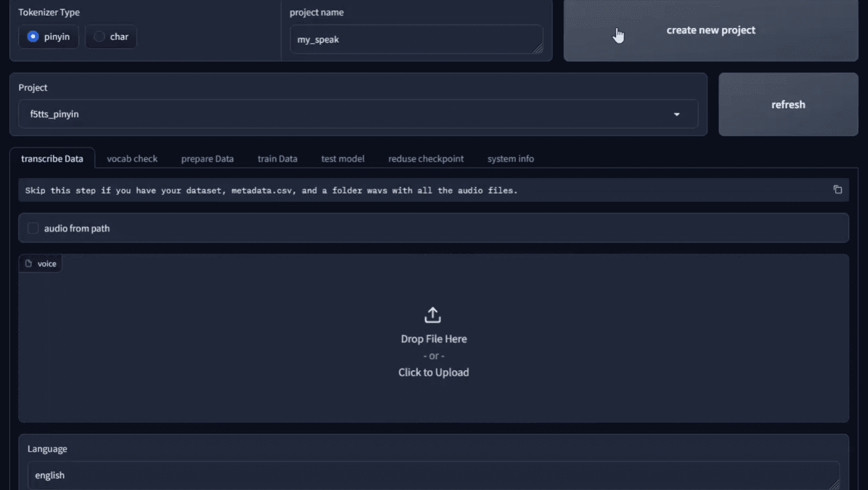This screenshot has height=490, width=868.
Task: Select the char tokenizer option
Action: pyautogui.click(x=99, y=37)
